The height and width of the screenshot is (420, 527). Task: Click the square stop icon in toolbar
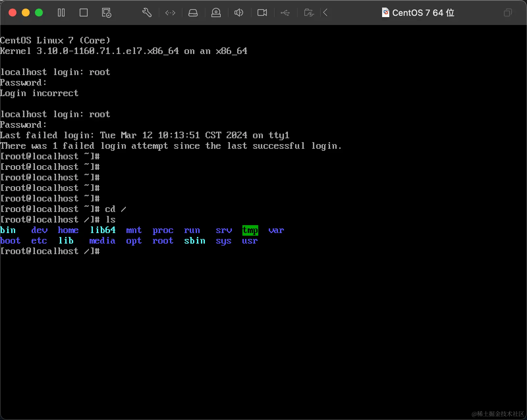coord(84,13)
